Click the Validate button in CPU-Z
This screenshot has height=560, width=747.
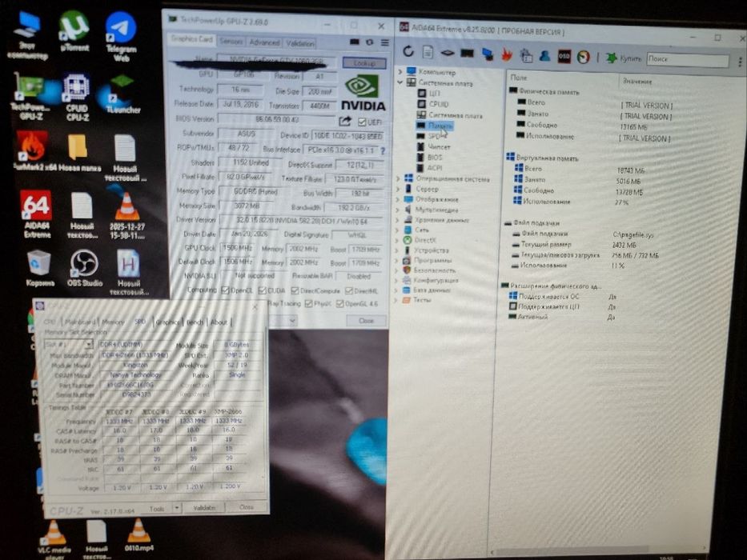click(x=204, y=508)
